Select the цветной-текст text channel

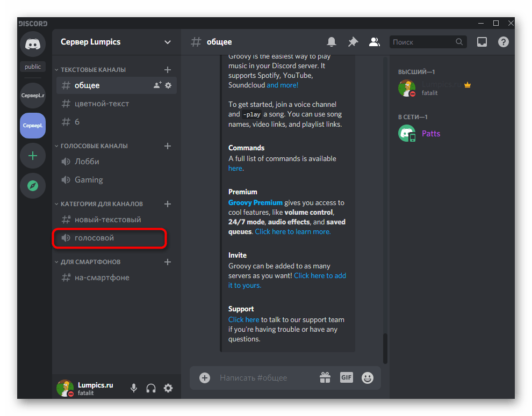tap(102, 104)
